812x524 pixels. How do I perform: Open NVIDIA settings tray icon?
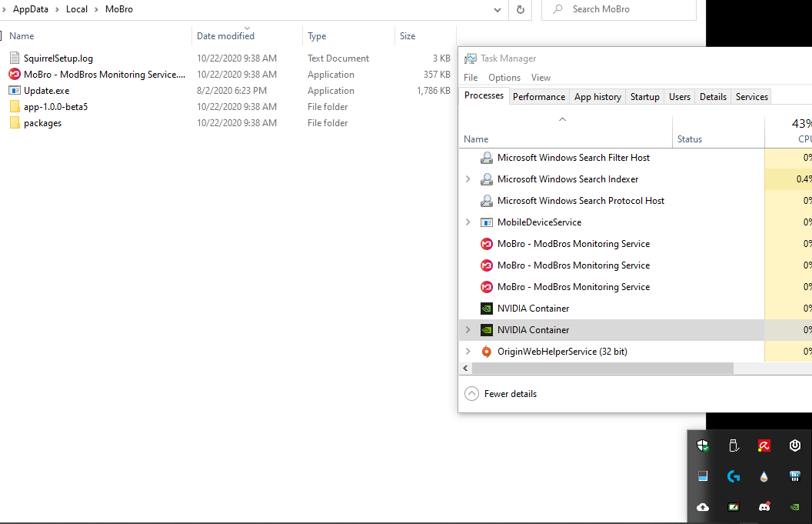(x=795, y=507)
